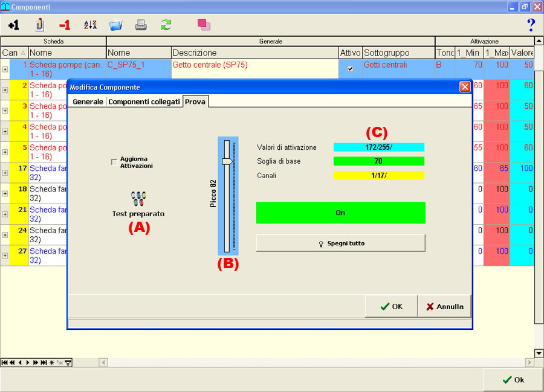This screenshot has width=544, height=392.
Task: Click the cyan Valori di attivazione field
Action: click(379, 147)
